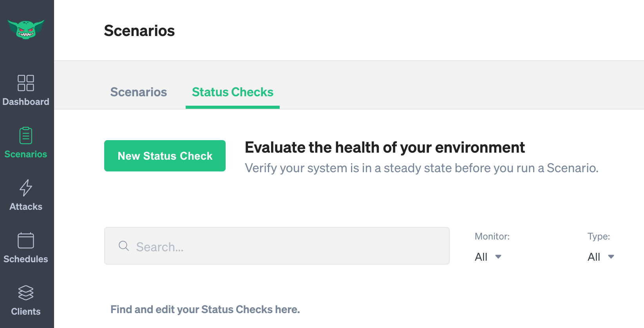This screenshot has height=328, width=644.
Task: Click the Gremlin logo icon
Action: tap(26, 28)
